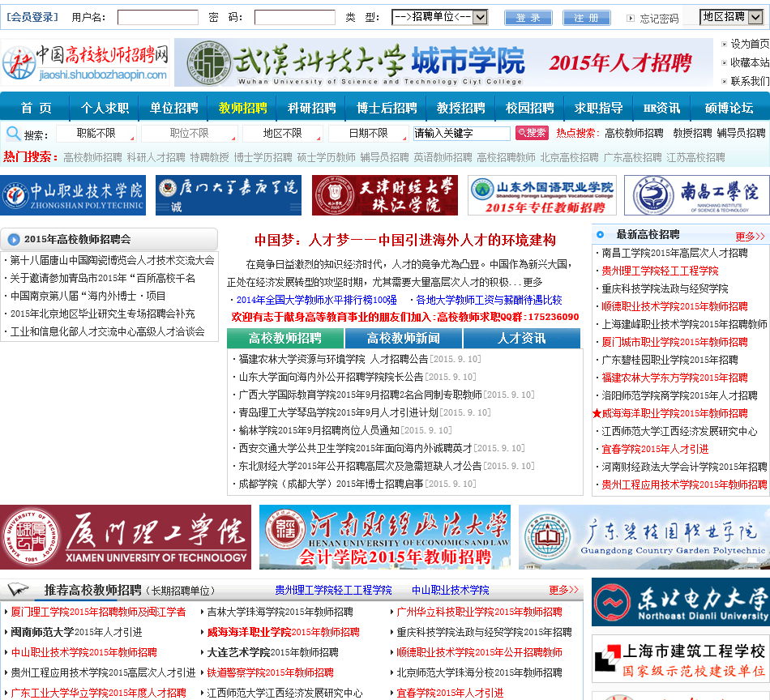Viewport: 770px width, 700px height.
Task: Open 教师招聘 navigation item
Action: coord(242,108)
